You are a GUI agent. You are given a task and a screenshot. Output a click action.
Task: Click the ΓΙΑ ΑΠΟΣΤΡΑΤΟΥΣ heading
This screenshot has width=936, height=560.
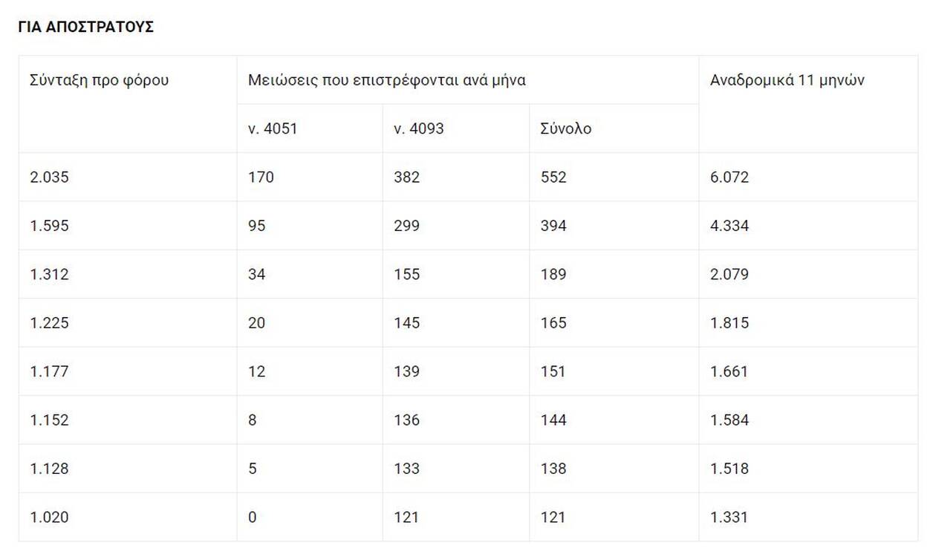point(85,27)
